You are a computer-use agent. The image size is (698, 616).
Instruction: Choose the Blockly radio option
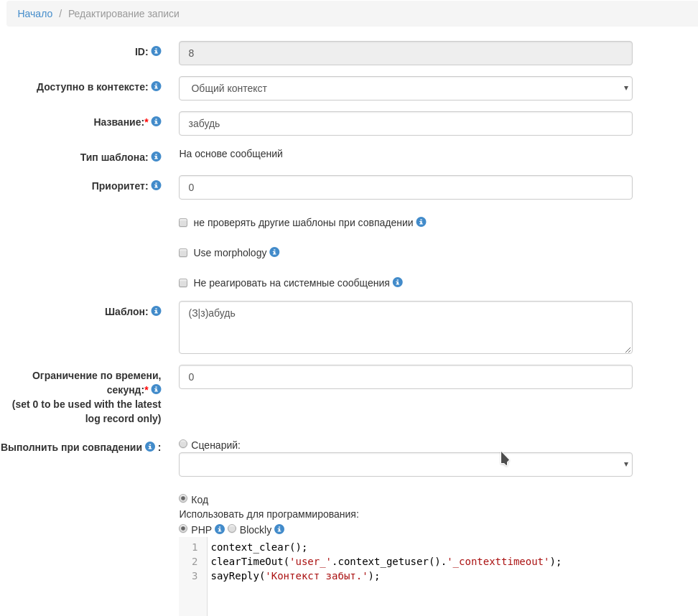[x=232, y=528]
